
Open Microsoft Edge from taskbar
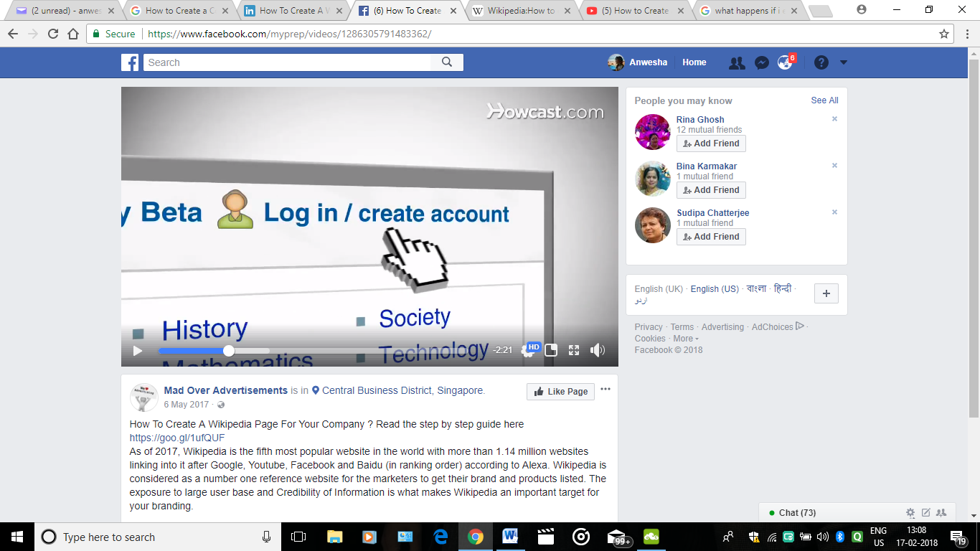coord(440,537)
